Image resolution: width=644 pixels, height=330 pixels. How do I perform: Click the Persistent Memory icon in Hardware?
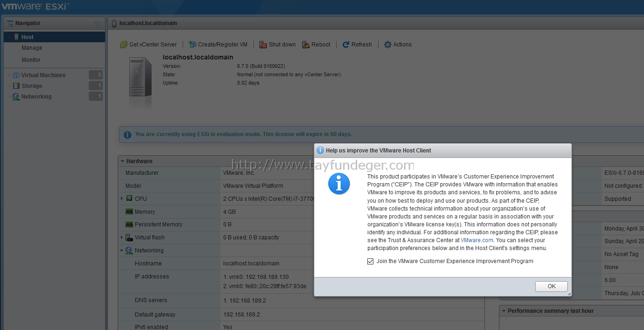(129, 224)
